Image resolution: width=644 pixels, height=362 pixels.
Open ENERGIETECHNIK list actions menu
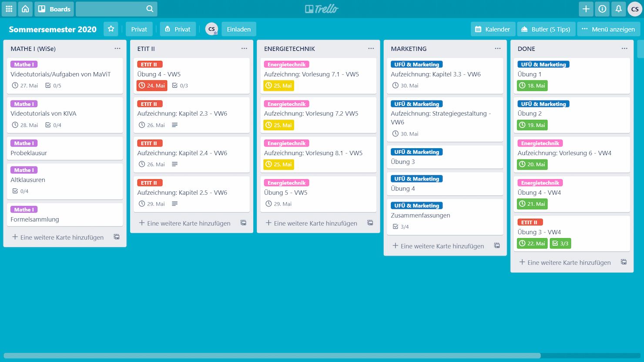click(x=371, y=49)
